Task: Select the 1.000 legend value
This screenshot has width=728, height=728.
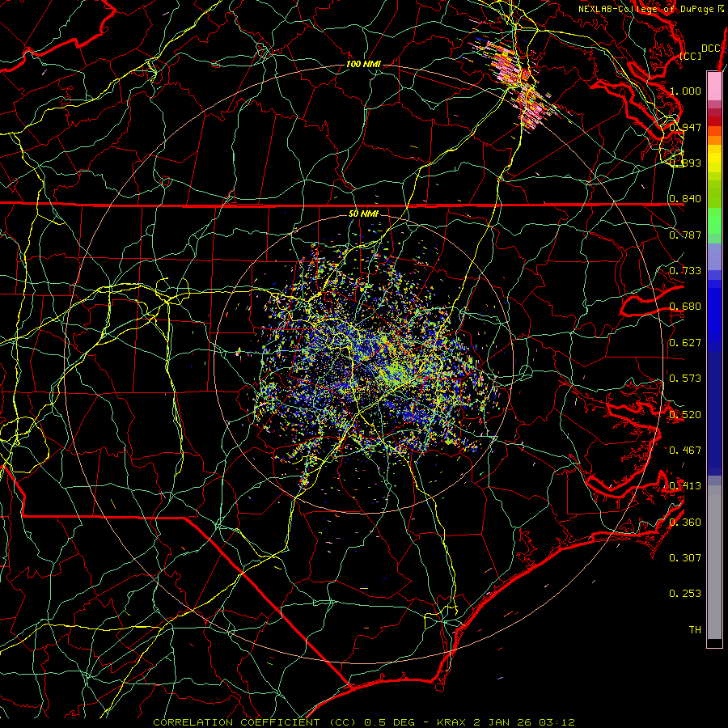Action: pos(685,91)
